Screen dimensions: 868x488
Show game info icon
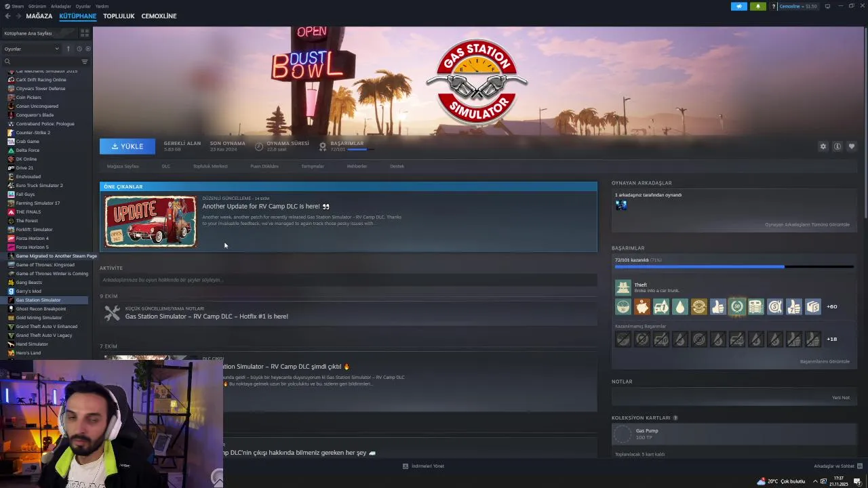(x=837, y=146)
